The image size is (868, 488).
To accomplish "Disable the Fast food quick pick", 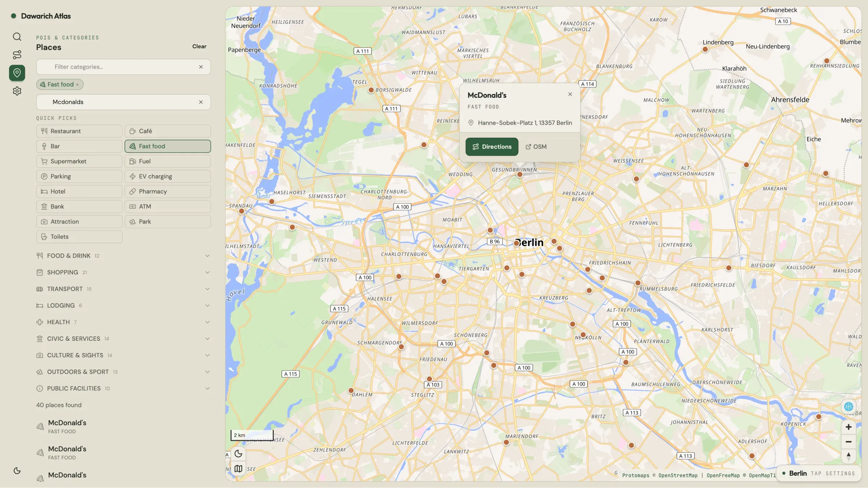I will pyautogui.click(x=167, y=146).
